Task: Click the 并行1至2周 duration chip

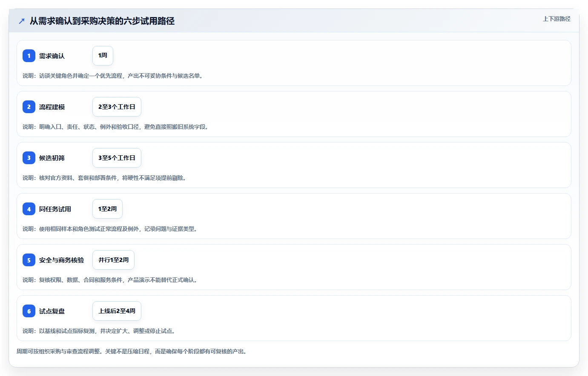Action: click(113, 260)
